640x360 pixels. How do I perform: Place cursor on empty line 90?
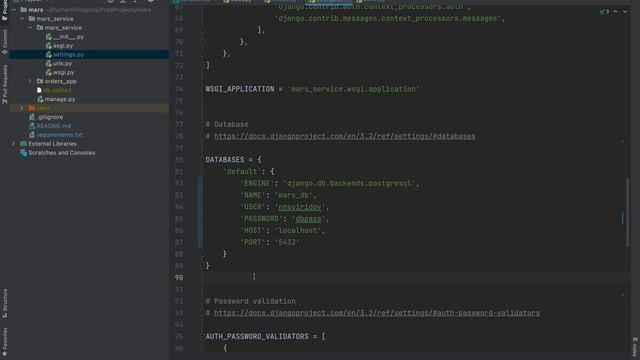click(x=416, y=278)
